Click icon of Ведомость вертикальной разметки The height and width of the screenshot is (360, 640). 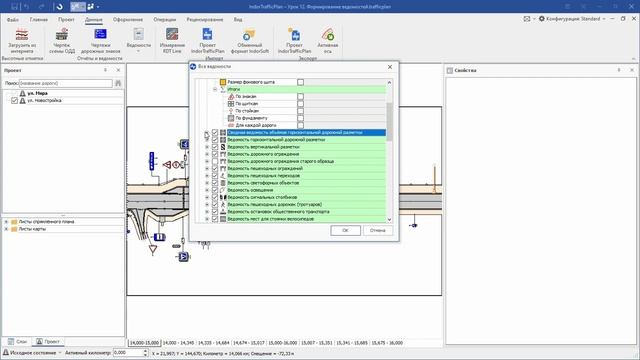pos(223,147)
